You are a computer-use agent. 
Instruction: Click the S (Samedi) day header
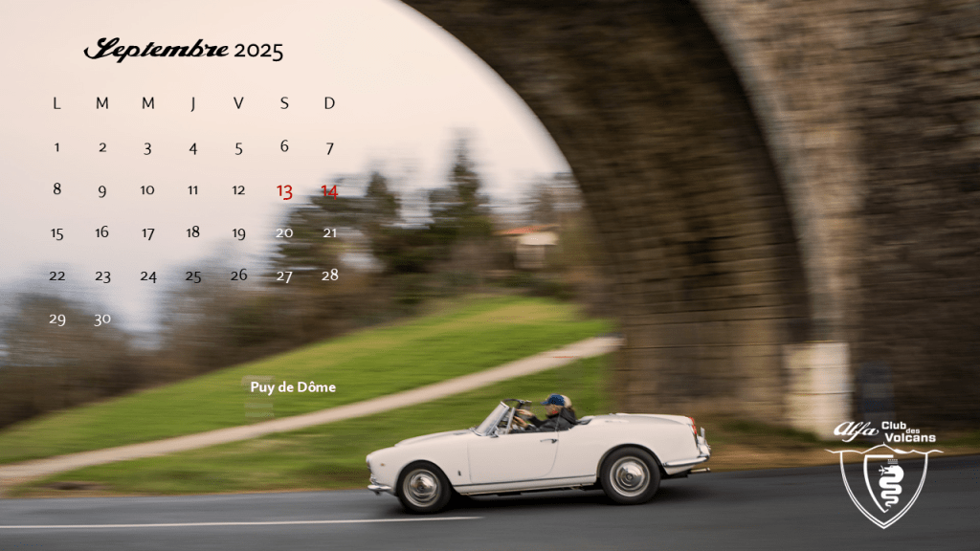(284, 103)
